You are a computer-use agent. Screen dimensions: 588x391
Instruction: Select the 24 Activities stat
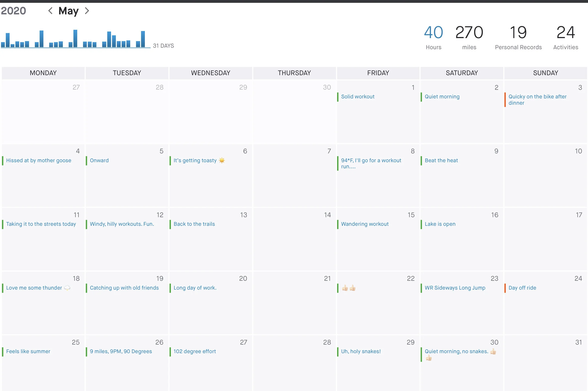[566, 37]
